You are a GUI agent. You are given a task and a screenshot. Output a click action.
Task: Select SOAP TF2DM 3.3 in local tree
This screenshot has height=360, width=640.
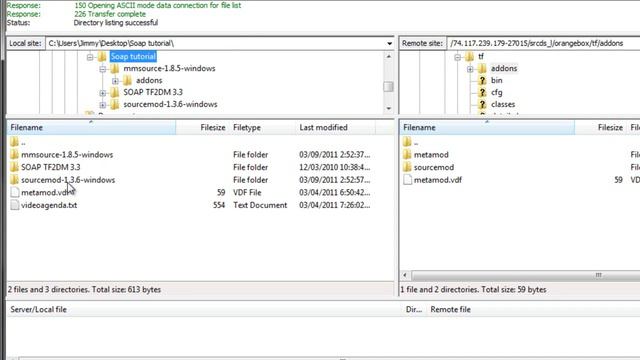[153, 92]
